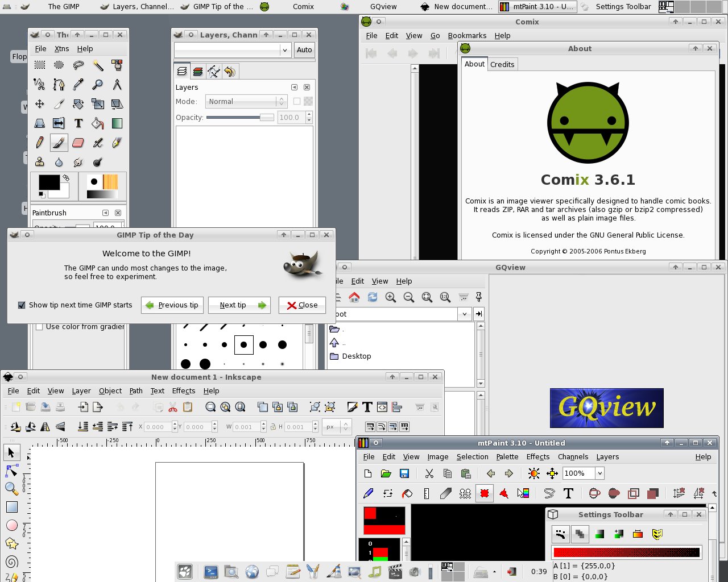The width and height of the screenshot is (728, 582).
Task: Open Bookmarks menu in Comix
Action: point(467,35)
